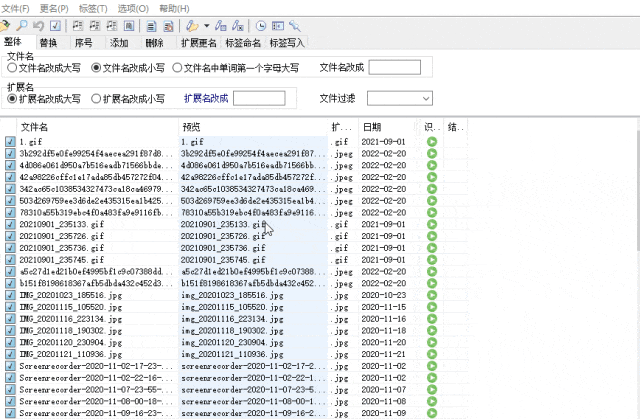
Task: Click the '预览' column header
Action: [x=253, y=127]
